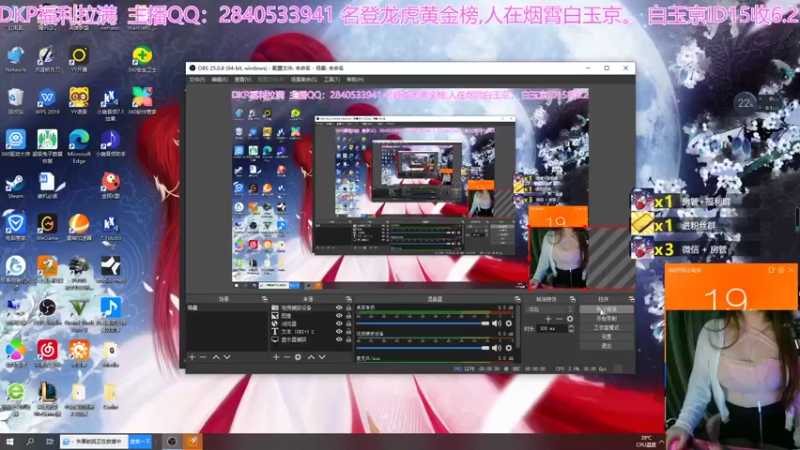Toggle visibility of the display capture source

339,339
